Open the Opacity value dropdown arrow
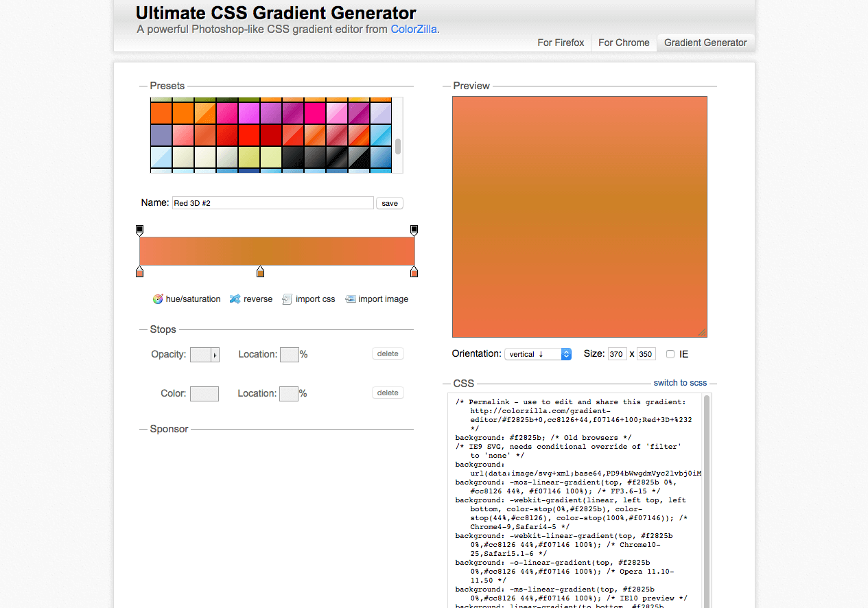The width and height of the screenshot is (868, 608). 213,354
